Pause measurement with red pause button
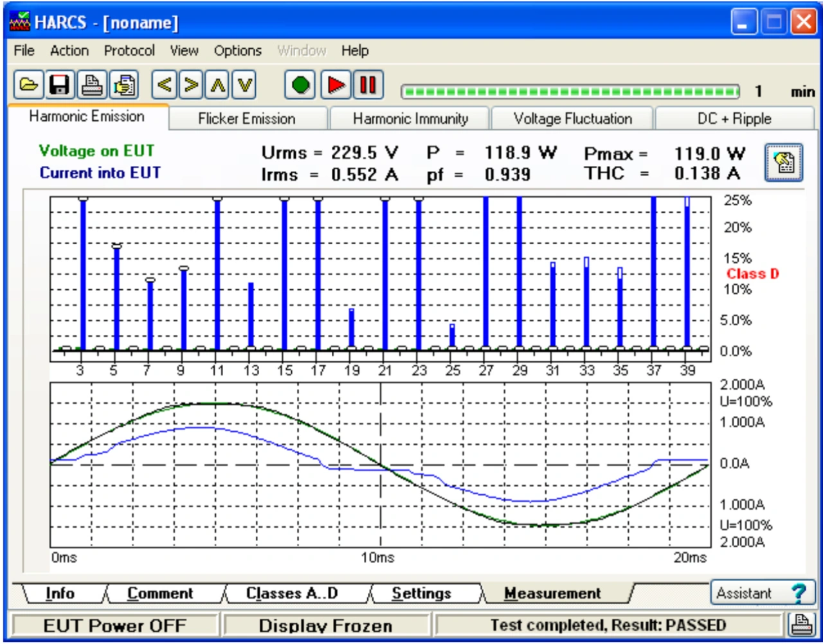Image resolution: width=823 pixels, height=644 pixels. (x=368, y=85)
